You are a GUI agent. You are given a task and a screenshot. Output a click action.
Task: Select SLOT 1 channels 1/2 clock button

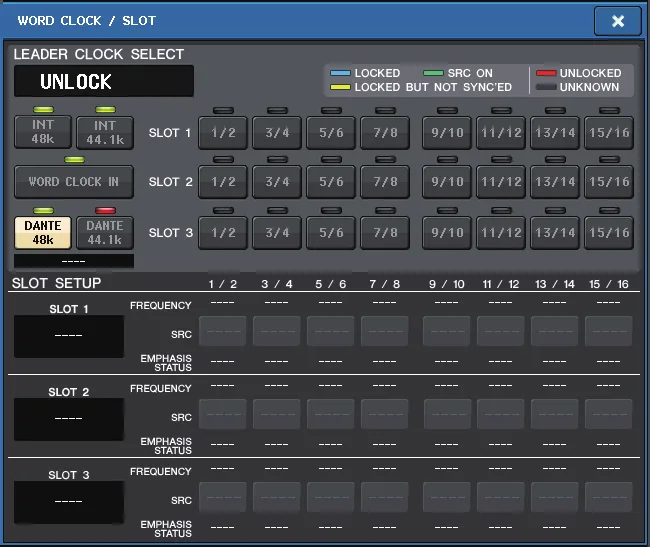pyautogui.click(x=223, y=133)
